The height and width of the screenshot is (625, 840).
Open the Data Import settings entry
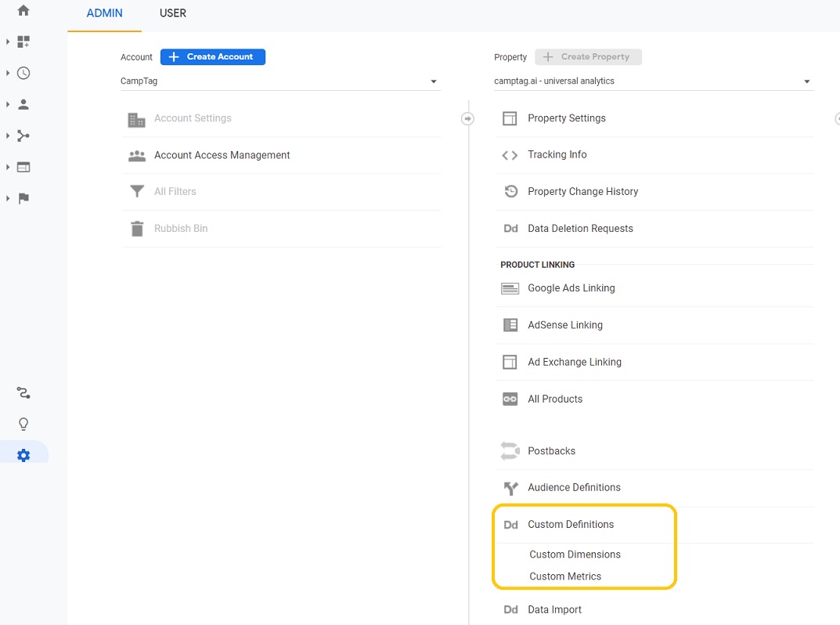click(x=556, y=609)
